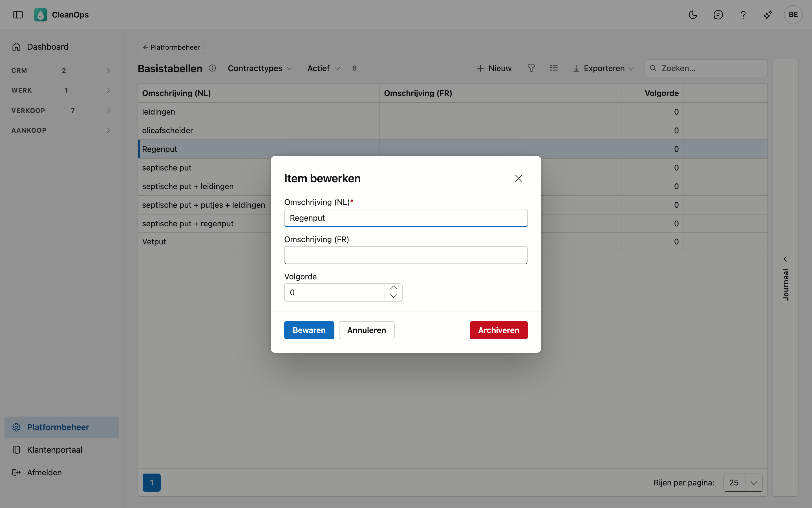Expand the WERK section

click(x=61, y=90)
